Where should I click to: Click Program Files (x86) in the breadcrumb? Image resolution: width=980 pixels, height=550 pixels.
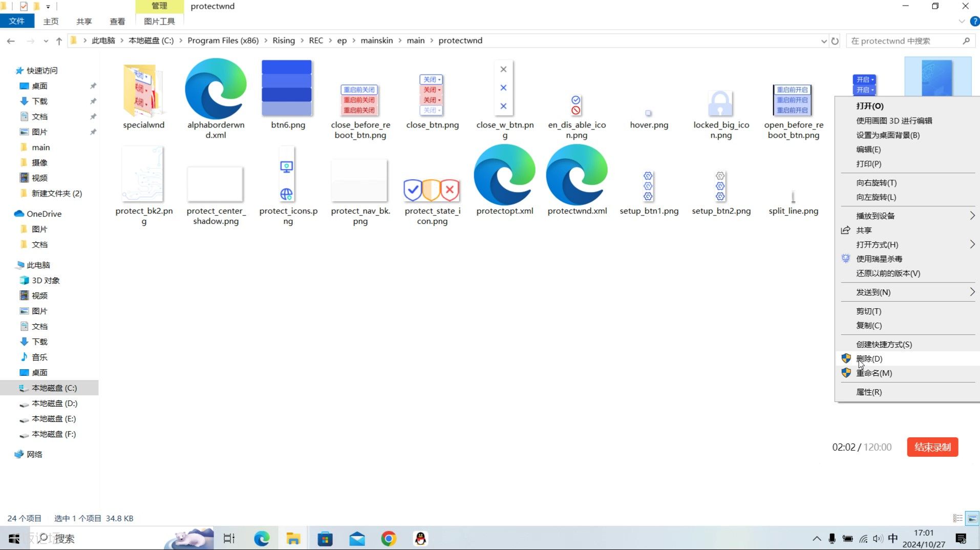click(x=223, y=40)
